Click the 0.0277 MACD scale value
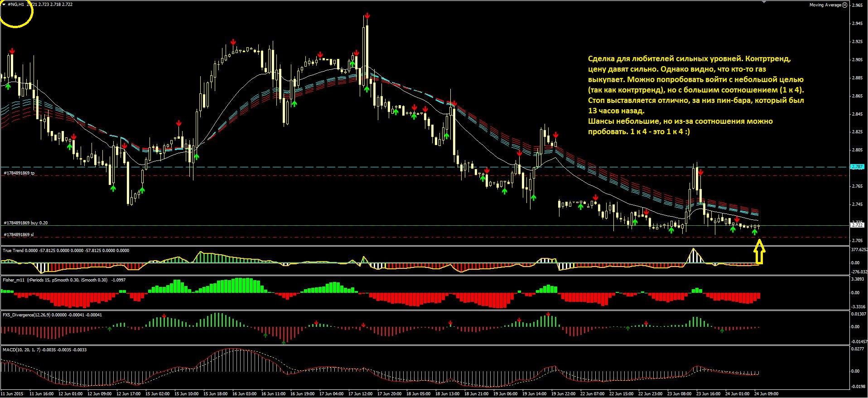Image resolution: width=868 pixels, height=398 pixels. click(858, 349)
